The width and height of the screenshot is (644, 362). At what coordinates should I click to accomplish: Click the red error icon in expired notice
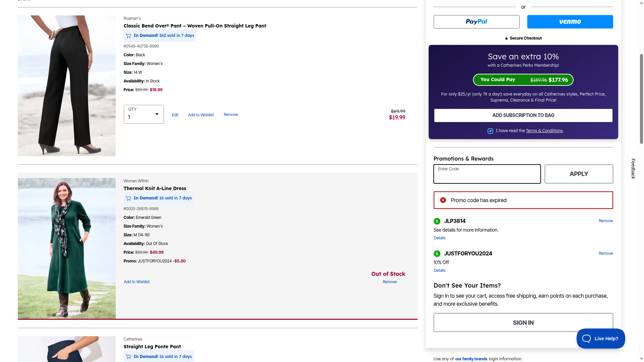443,200
